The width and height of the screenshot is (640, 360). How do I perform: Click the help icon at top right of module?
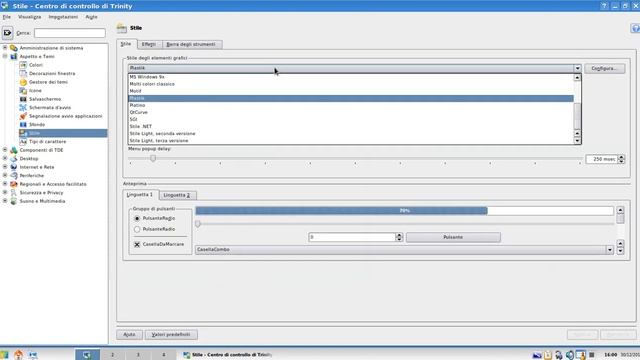[x=635, y=28]
